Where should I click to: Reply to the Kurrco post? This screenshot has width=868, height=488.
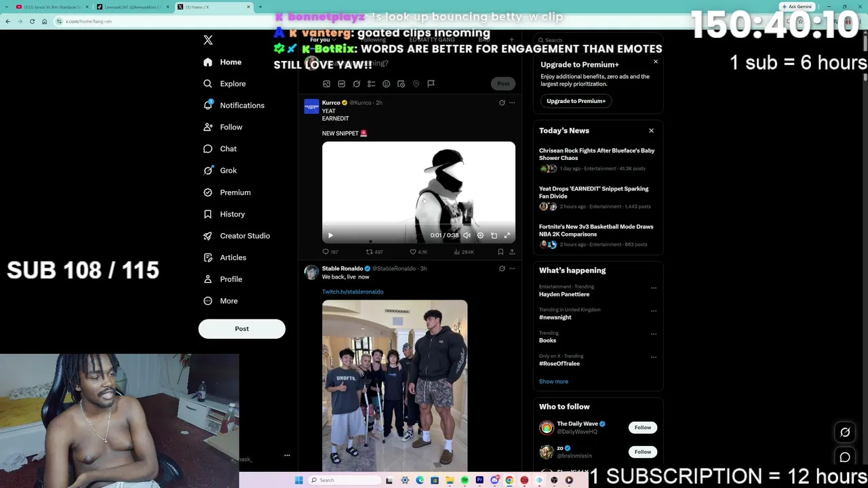pyautogui.click(x=330, y=252)
